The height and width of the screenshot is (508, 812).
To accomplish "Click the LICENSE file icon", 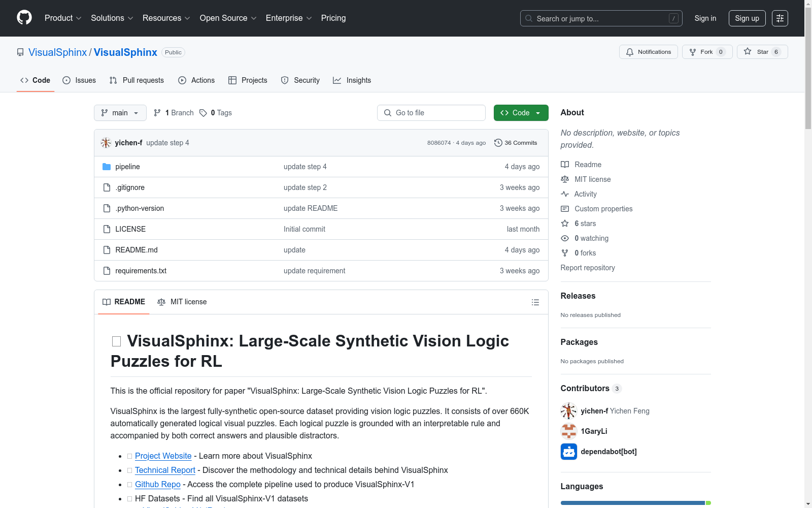I will click(x=107, y=229).
